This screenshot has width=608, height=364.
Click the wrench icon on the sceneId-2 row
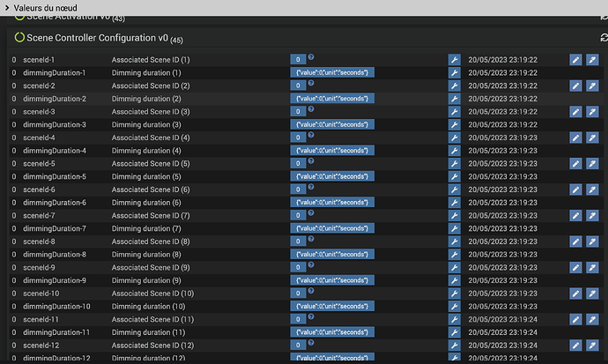tap(454, 85)
